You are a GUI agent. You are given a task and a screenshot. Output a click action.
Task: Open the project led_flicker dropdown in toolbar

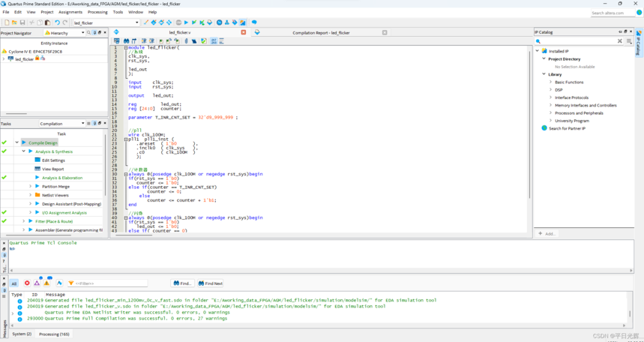click(137, 22)
